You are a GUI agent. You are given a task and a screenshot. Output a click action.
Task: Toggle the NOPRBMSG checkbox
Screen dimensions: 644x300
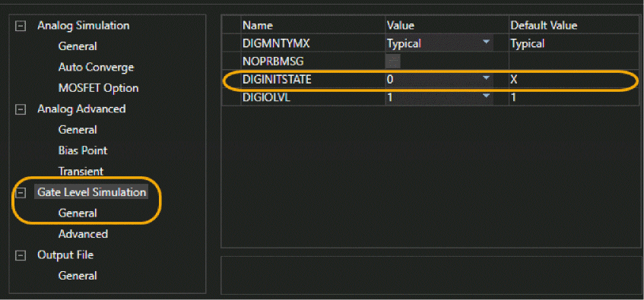(392, 62)
